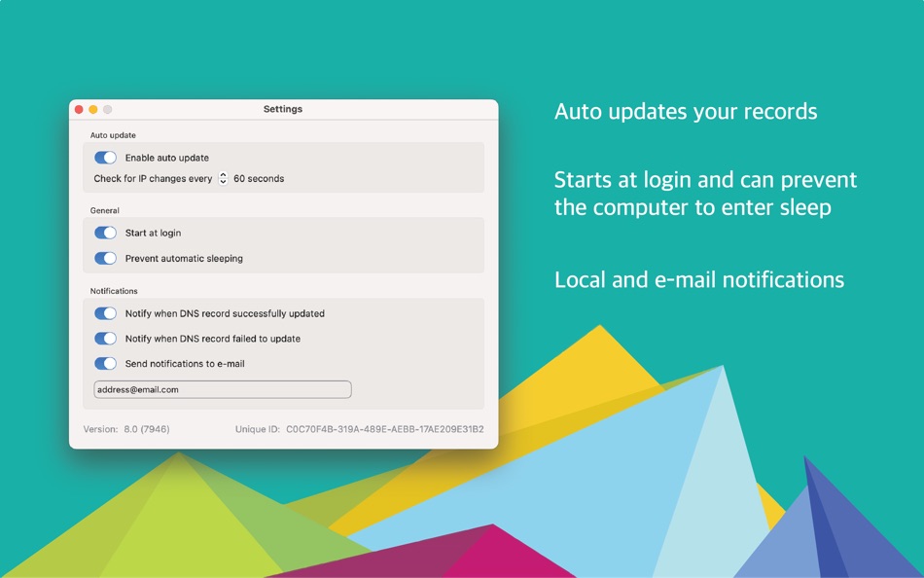
Task: Click the Settings window title
Action: (283, 109)
